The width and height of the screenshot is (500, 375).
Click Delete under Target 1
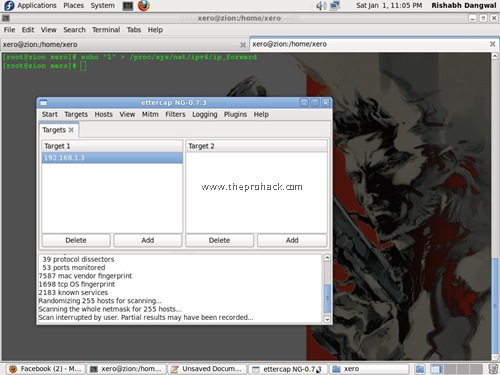click(x=76, y=240)
